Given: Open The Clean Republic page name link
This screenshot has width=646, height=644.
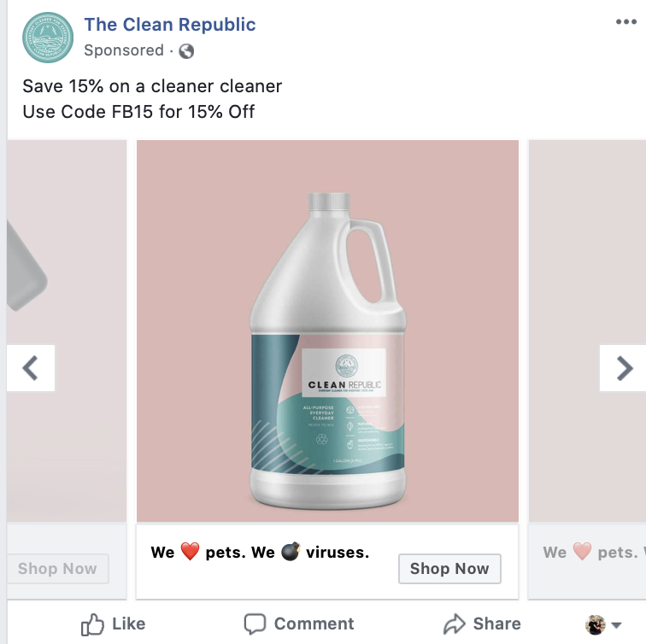Looking at the screenshot, I should click(x=170, y=24).
